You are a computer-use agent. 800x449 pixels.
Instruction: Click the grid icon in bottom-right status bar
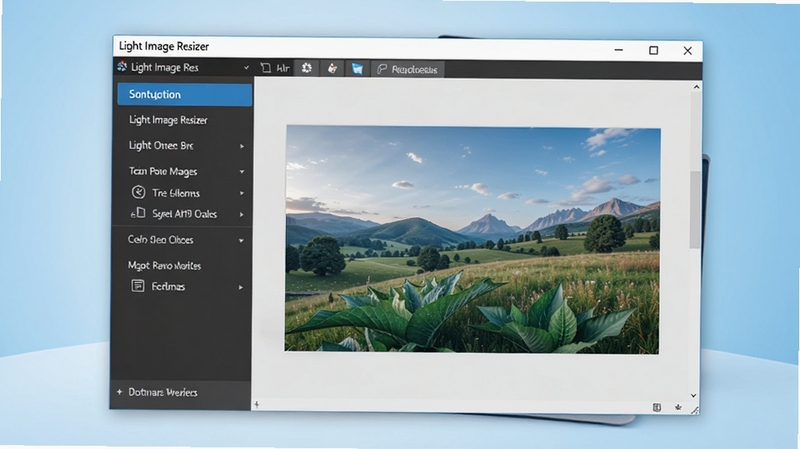(x=657, y=407)
